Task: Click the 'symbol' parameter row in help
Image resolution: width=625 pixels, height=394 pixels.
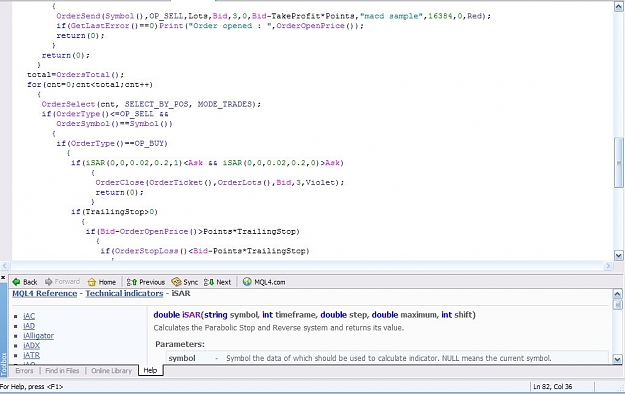Action: click(387, 358)
